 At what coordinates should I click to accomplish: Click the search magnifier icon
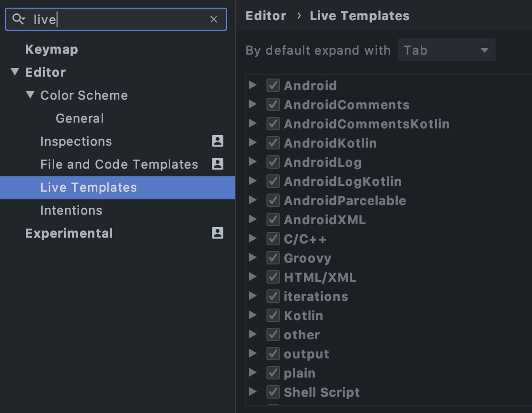pyautogui.click(x=18, y=19)
